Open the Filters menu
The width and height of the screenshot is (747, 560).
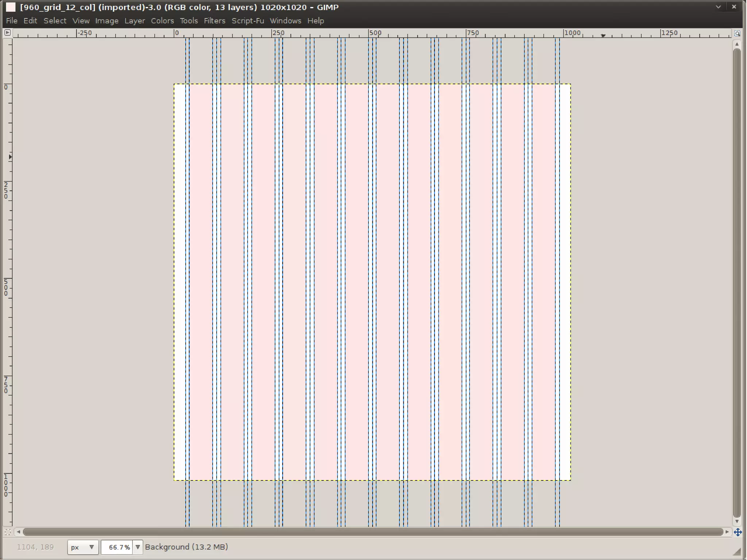click(x=214, y=21)
